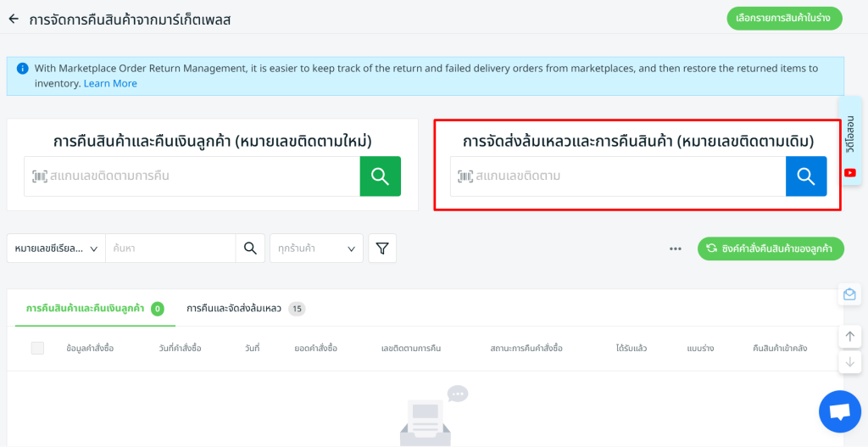Click the ซิงค์คำสั่งคืนสินค้าของลูกค้า sync button
Image resolution: width=868 pixels, height=447 pixels.
771,249
